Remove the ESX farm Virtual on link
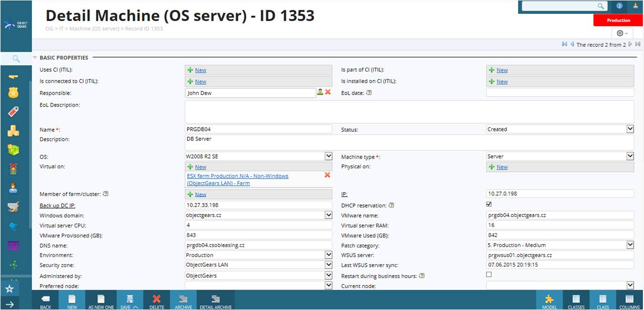The height and width of the screenshot is (310, 644). [327, 175]
